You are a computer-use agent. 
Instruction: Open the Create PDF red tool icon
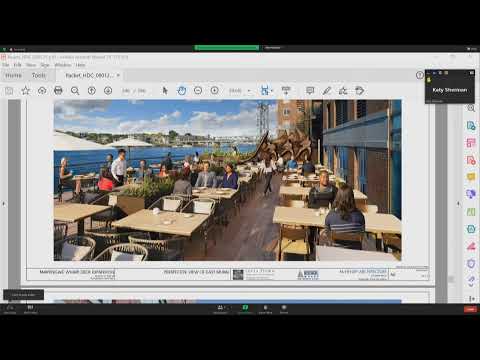471,160
